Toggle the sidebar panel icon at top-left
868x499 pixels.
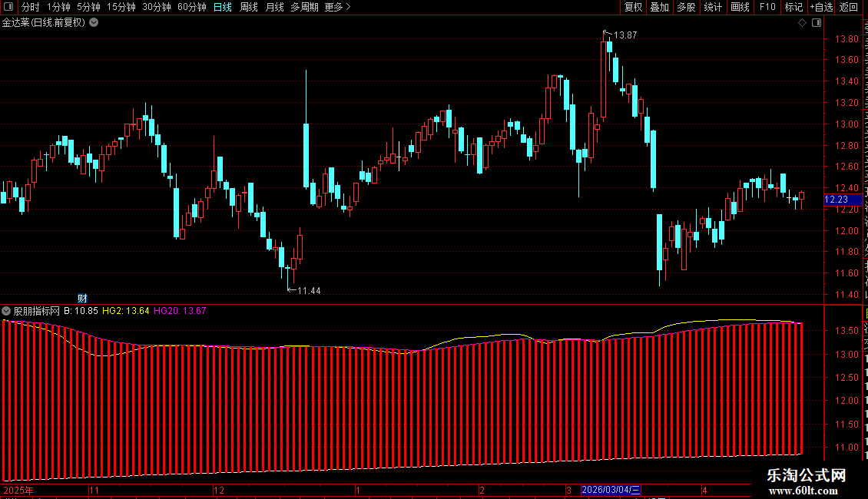coord(8,7)
